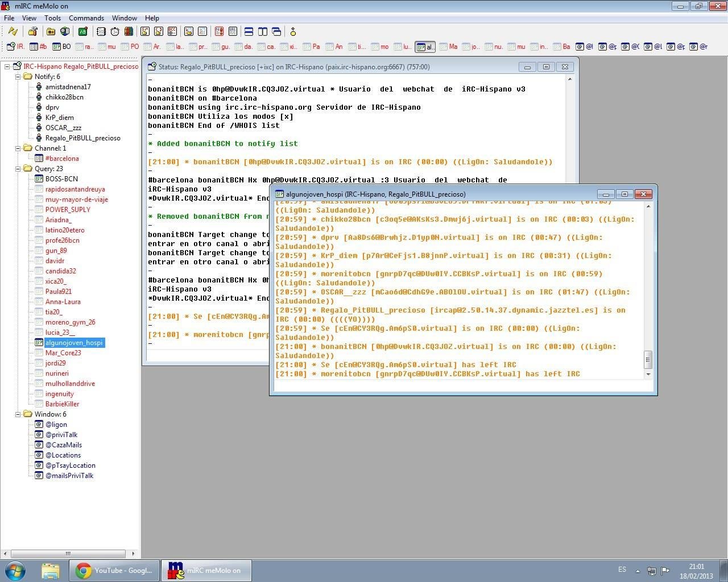This screenshot has height=582, width=728.
Task: Open the URL list icon
Action: [x=233, y=31]
